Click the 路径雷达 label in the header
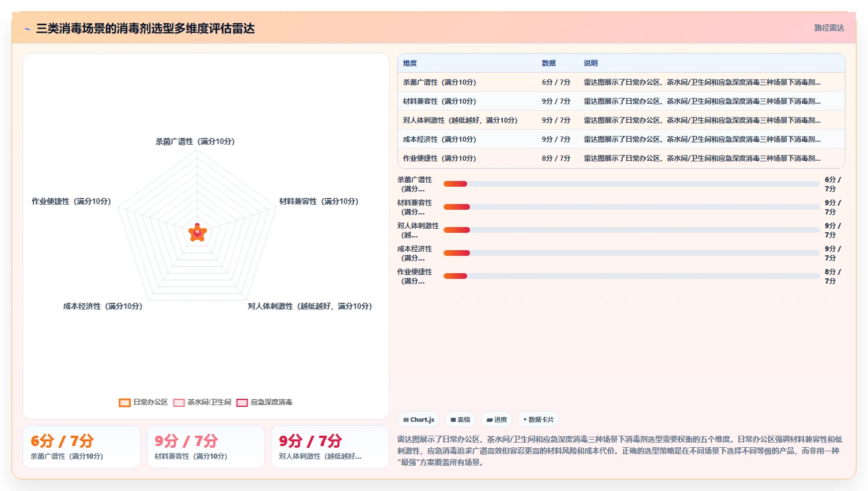This screenshot has height=491, width=868. pyautogui.click(x=829, y=28)
